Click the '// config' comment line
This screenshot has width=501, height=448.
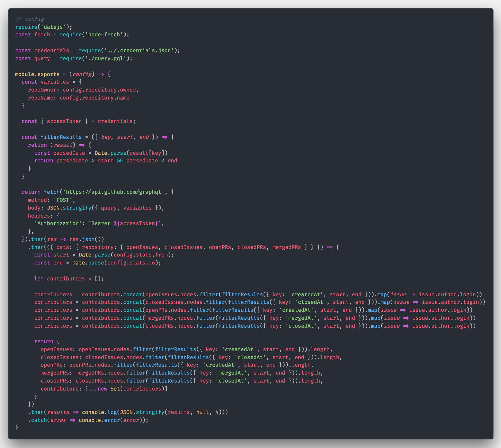point(30,19)
